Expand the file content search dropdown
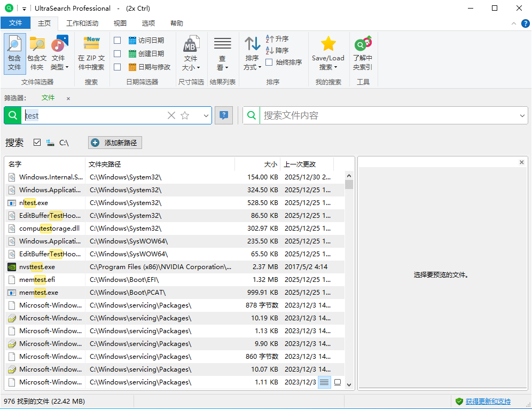The image size is (532, 409). point(522,116)
